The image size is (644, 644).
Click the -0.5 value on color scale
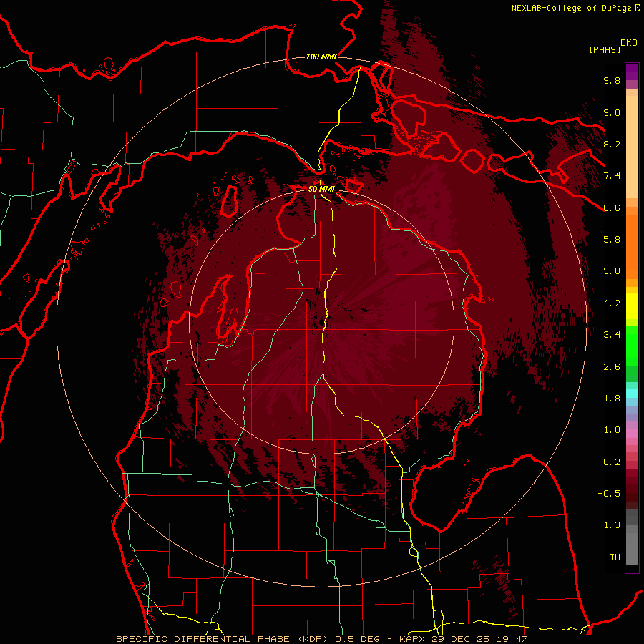click(x=609, y=493)
